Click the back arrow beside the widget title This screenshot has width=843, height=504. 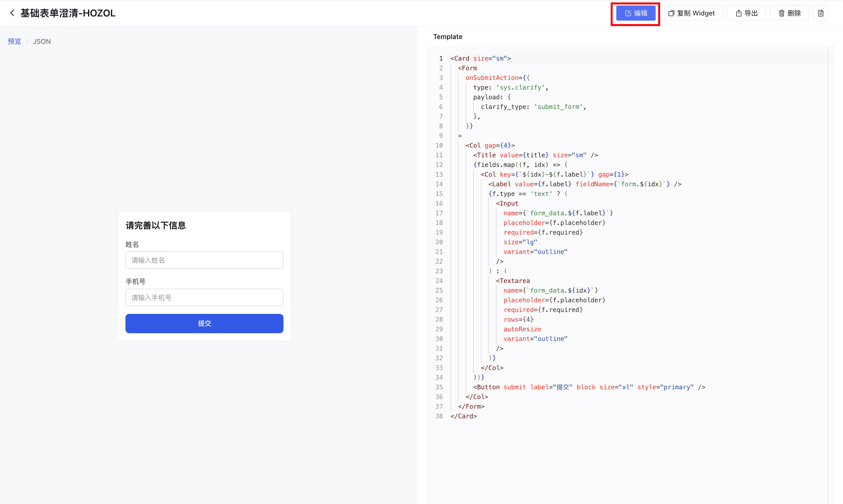(12, 13)
